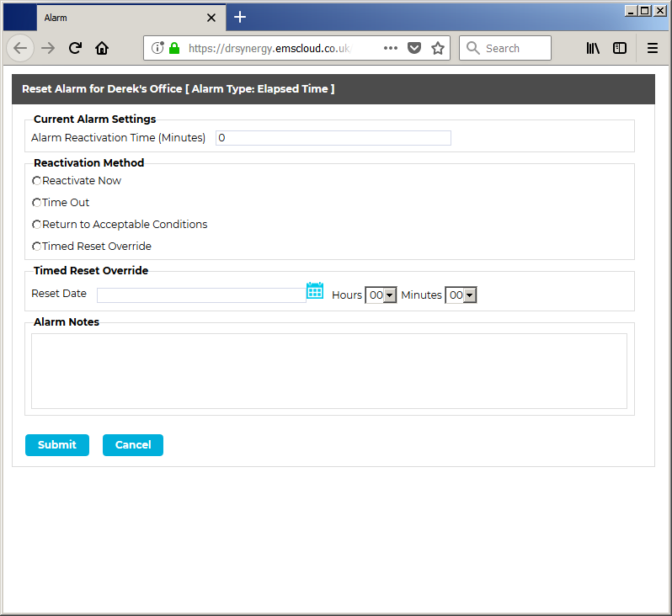
Task: Click the browser reload button
Action: [75, 48]
